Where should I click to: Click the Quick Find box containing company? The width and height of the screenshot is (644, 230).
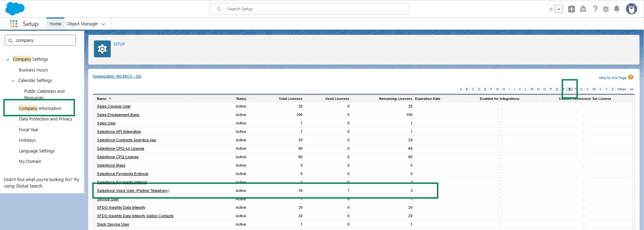pyautogui.click(x=40, y=40)
